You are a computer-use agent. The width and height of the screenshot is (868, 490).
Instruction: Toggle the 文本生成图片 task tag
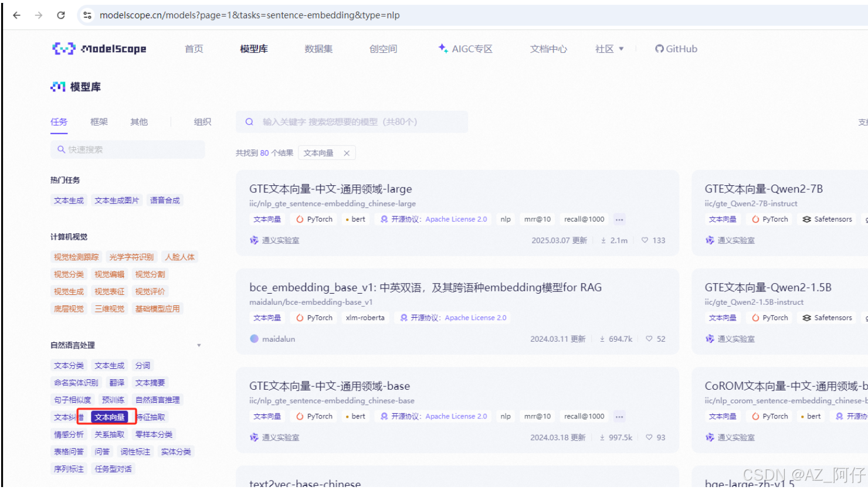(117, 200)
